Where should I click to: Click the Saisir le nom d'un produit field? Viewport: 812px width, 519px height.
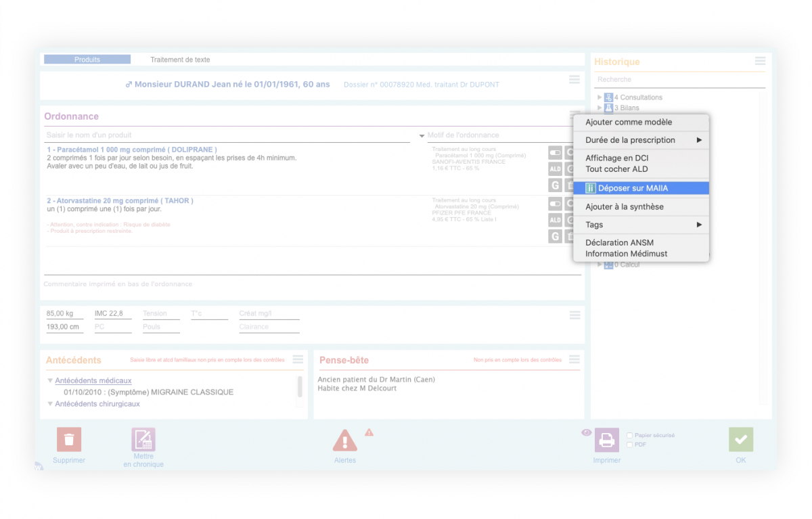[x=227, y=135]
